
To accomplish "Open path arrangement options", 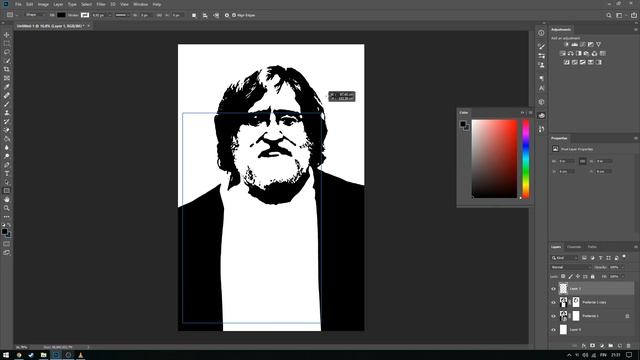I will coord(216,15).
